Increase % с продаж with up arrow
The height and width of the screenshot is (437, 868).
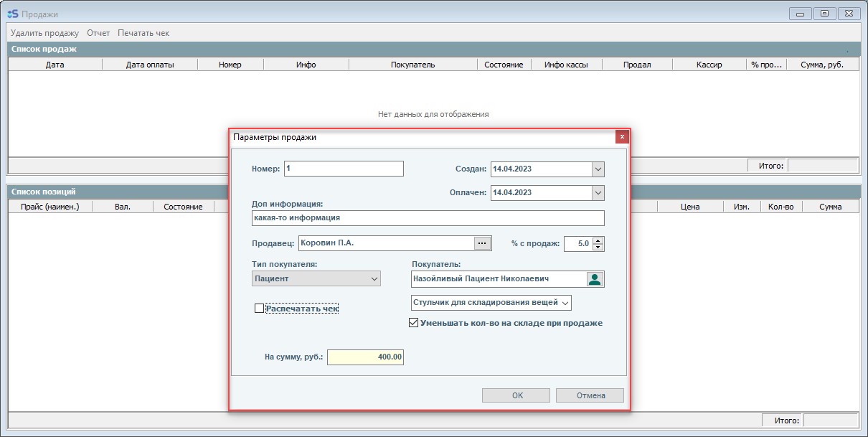pos(598,240)
